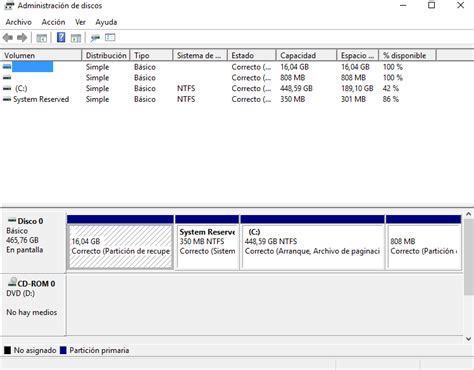Click NTFS cell in System Reserved row
Screen dimensions: 474x370
click(x=186, y=99)
